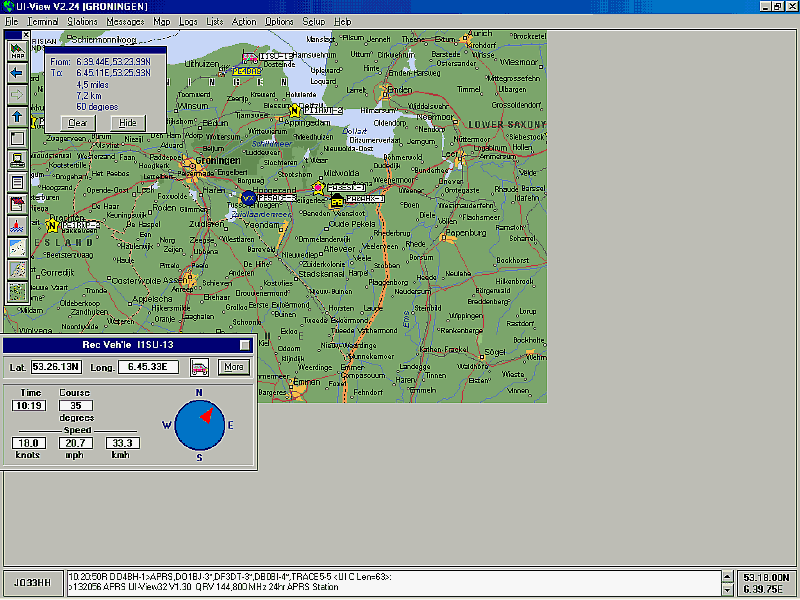
Task: Click the From coordinates line in popup
Action: click(x=101, y=62)
